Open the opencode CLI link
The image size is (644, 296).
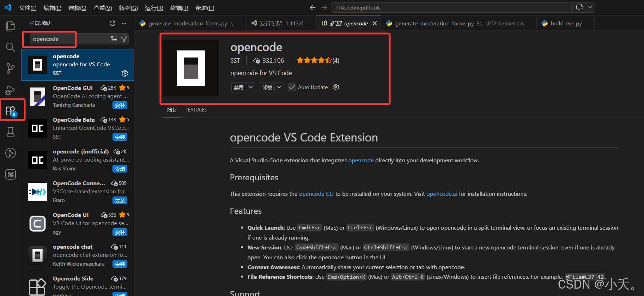[x=316, y=194]
